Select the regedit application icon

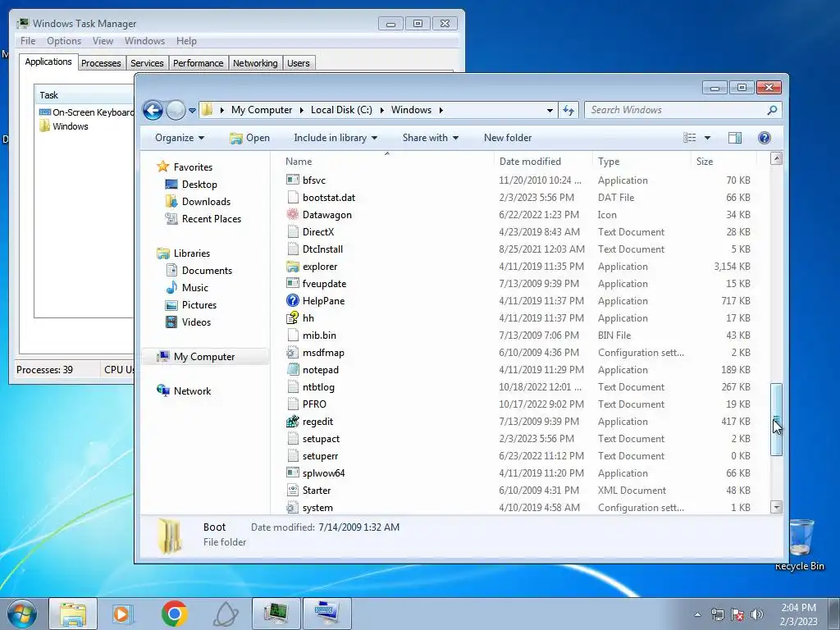292,422
